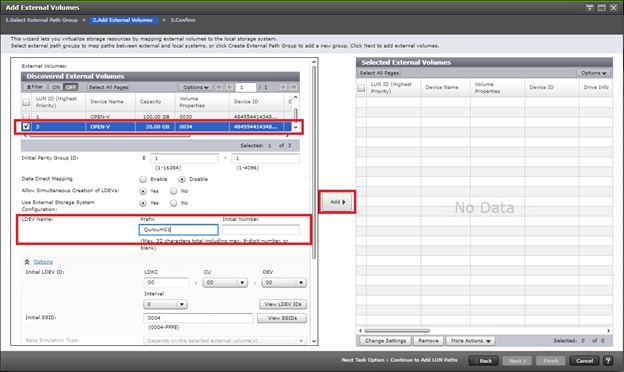Select Yes for Allow Simultaneous Creation of LDEVs
Image resolution: width=624 pixels, height=372 pixels.
coord(143,191)
